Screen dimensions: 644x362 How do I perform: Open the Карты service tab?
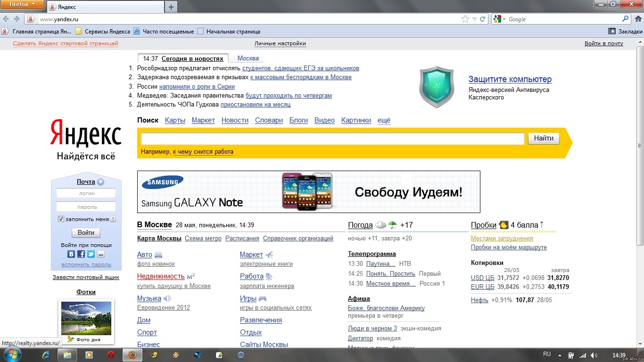point(175,120)
